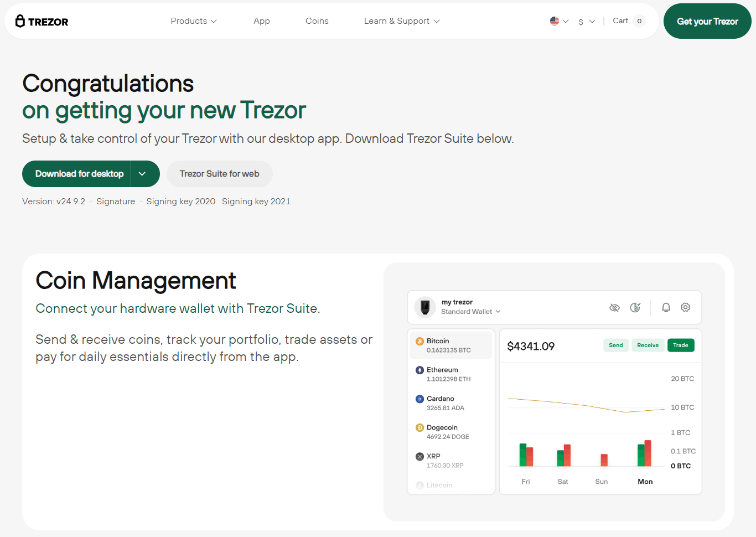Select the Cardano account name
The height and width of the screenshot is (537, 756).
(441, 399)
